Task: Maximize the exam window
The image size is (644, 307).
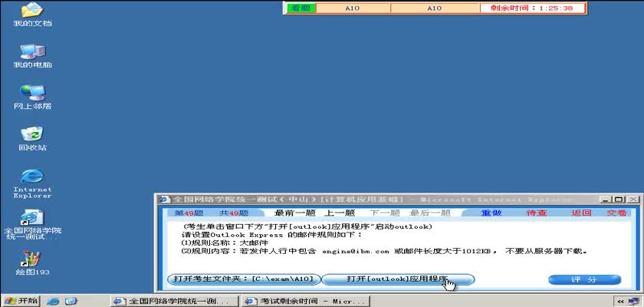Action: pyautogui.click(x=618, y=200)
